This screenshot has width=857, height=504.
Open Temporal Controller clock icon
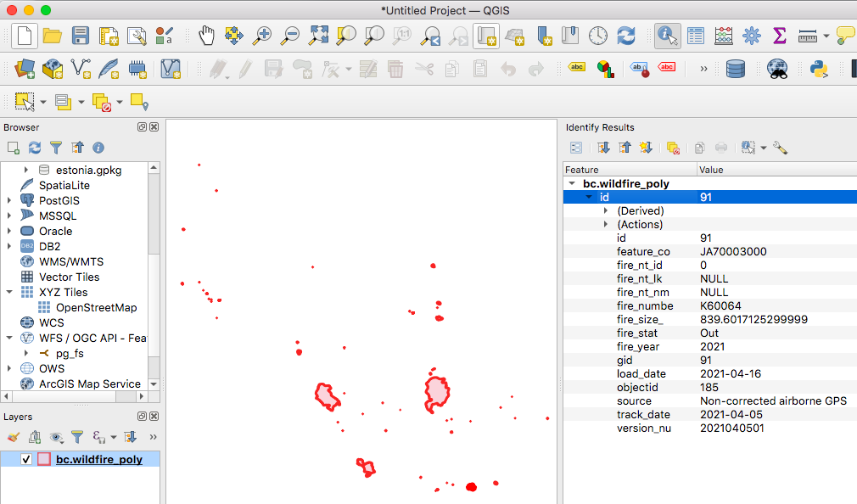pyautogui.click(x=598, y=36)
